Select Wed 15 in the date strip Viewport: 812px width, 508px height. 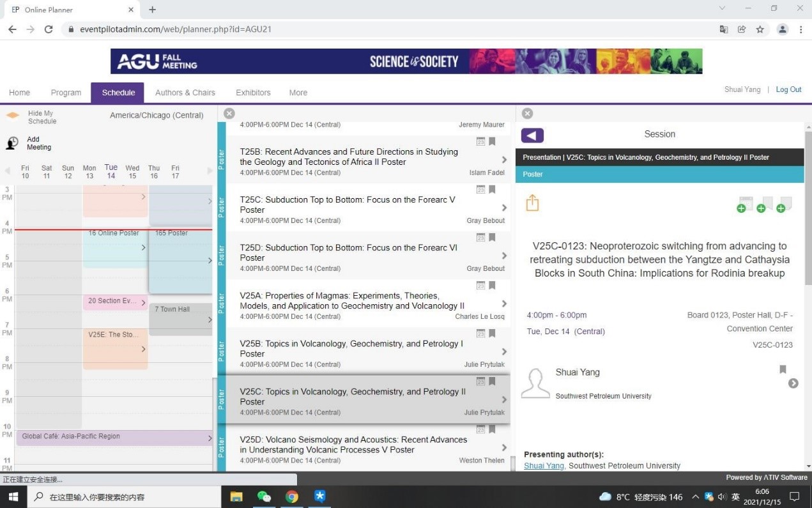(x=132, y=172)
